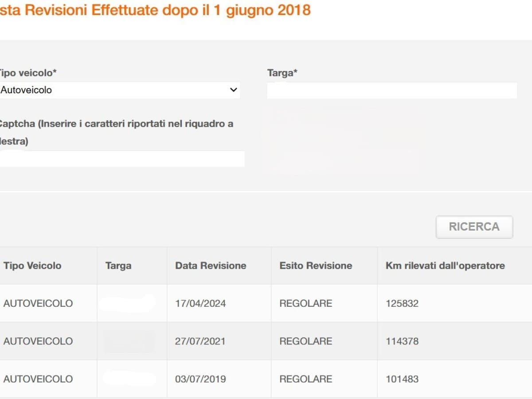Select the 17/04/2024 revision date cell
532x399 pixels.
click(x=200, y=303)
